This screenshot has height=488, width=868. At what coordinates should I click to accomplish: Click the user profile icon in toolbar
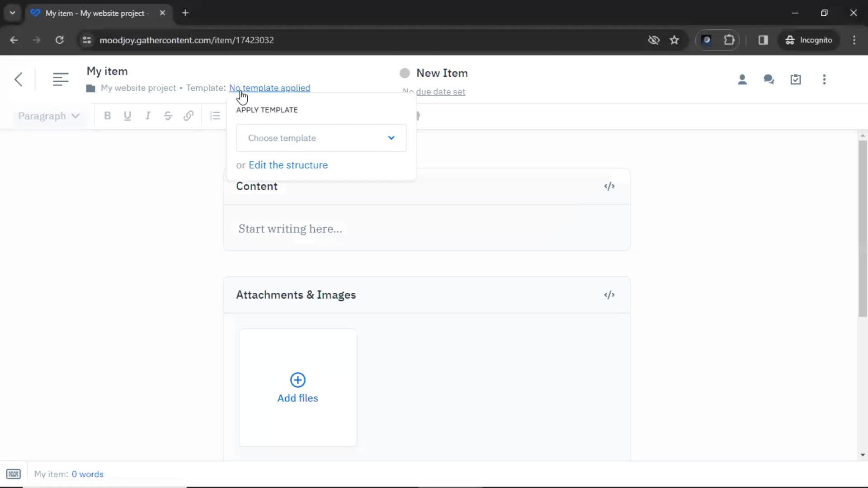coord(742,79)
